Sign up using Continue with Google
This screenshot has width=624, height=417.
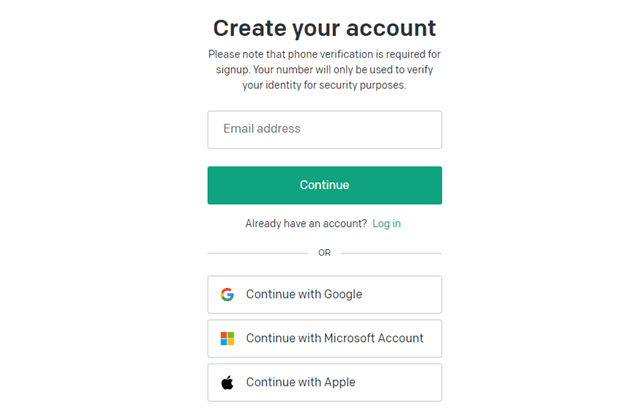[x=324, y=295]
